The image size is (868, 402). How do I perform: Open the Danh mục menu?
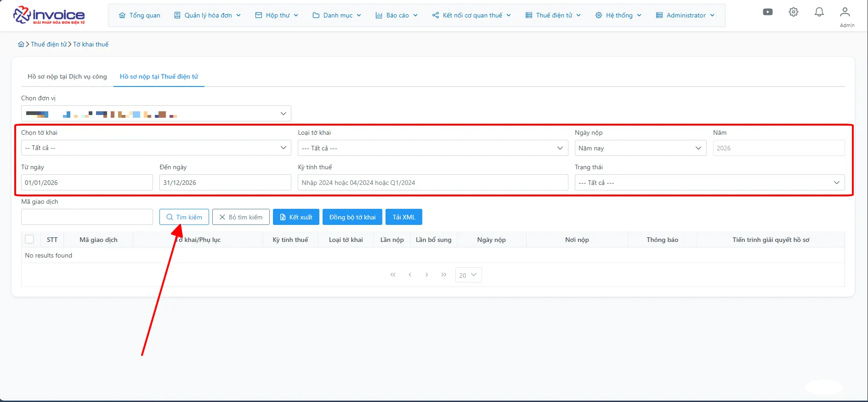pos(337,15)
